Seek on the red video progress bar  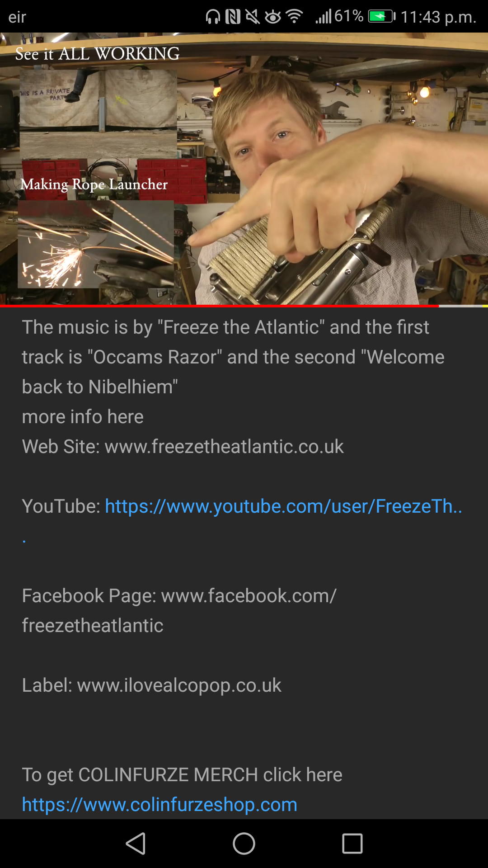pos(219,306)
